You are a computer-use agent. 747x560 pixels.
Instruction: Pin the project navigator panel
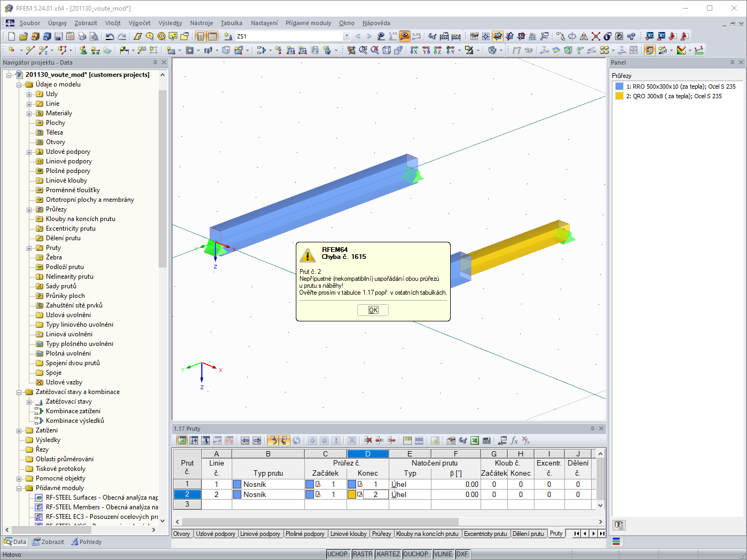(155, 62)
